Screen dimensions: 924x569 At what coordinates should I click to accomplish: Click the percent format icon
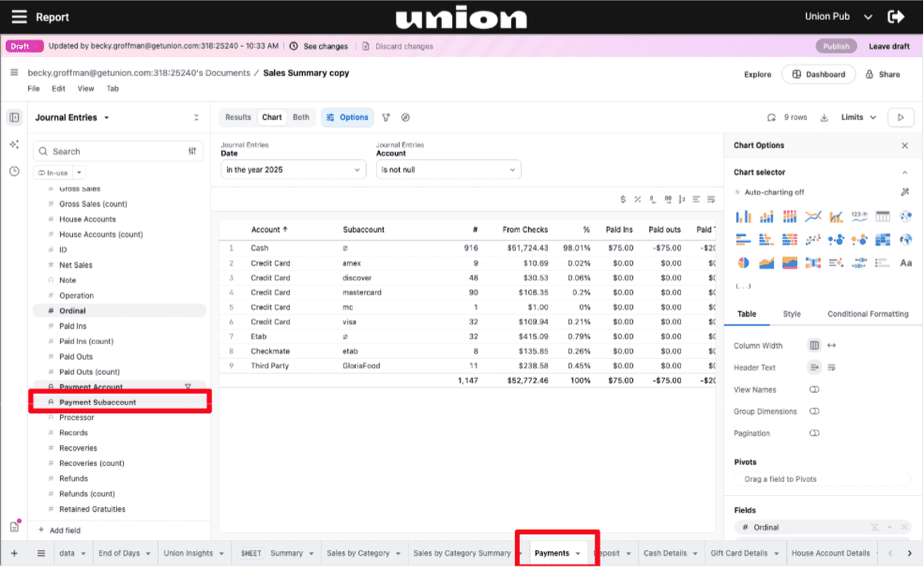[638, 199]
